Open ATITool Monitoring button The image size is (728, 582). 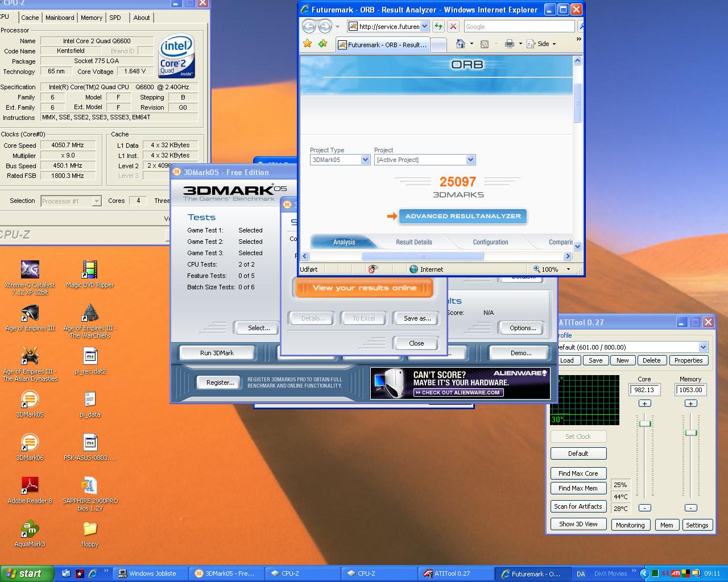[630, 525]
